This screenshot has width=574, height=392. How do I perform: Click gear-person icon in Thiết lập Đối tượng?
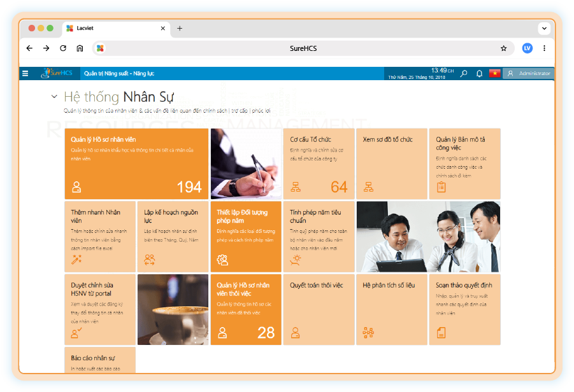[222, 260]
